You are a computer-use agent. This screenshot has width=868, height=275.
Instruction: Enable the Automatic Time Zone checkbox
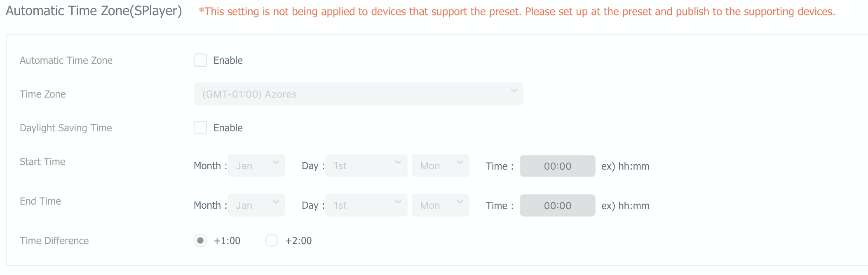[200, 61]
